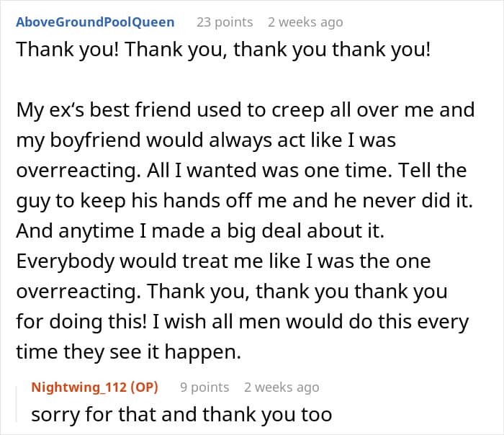Select the reply text 'sorry for that and thank you too'
Screen dimensions: 504x435
181,414
